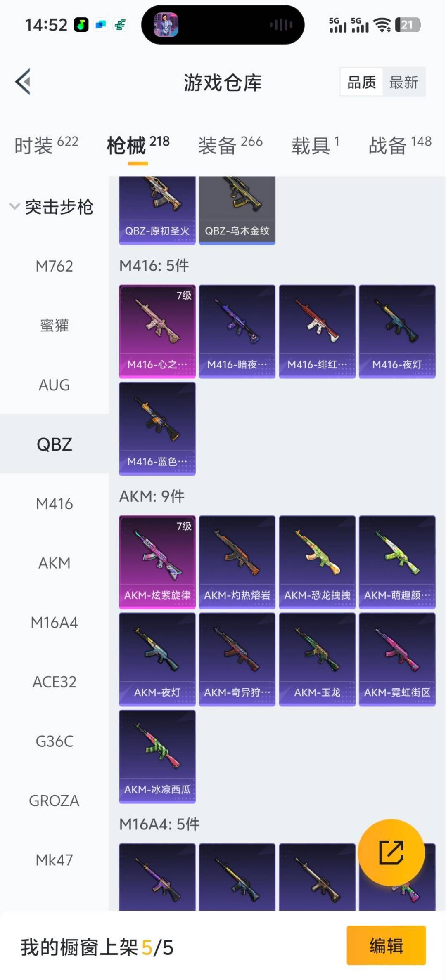This screenshot has width=446, height=980.
Task: Choose AKM in the sidebar list
Action: point(55,563)
